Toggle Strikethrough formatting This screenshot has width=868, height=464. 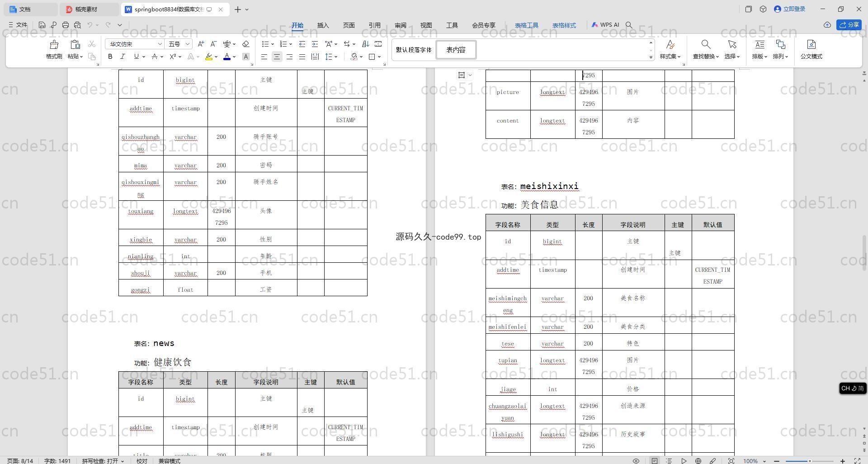[x=155, y=57]
